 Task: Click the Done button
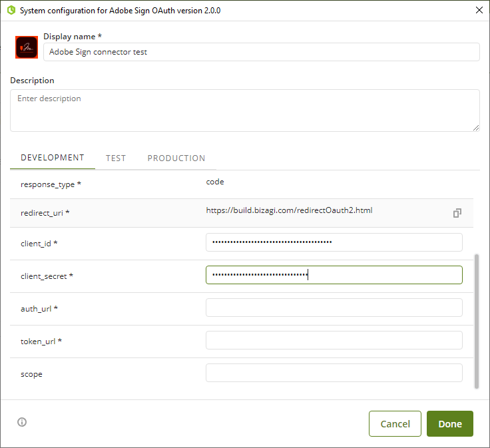pos(450,423)
